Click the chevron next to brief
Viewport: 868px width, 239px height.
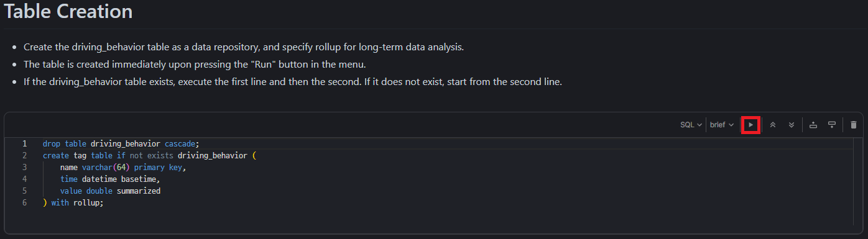pyautogui.click(x=731, y=125)
